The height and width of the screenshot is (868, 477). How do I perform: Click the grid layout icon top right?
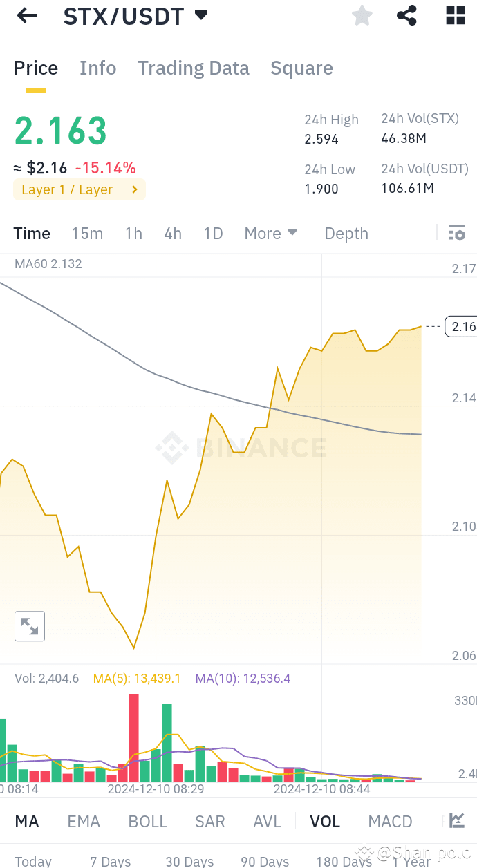coord(455,15)
